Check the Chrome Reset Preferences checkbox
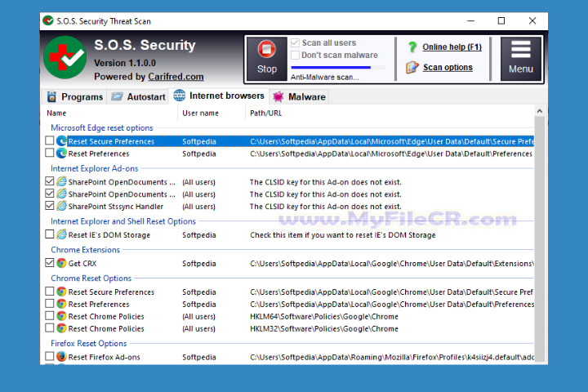The width and height of the screenshot is (588, 392). click(x=50, y=303)
